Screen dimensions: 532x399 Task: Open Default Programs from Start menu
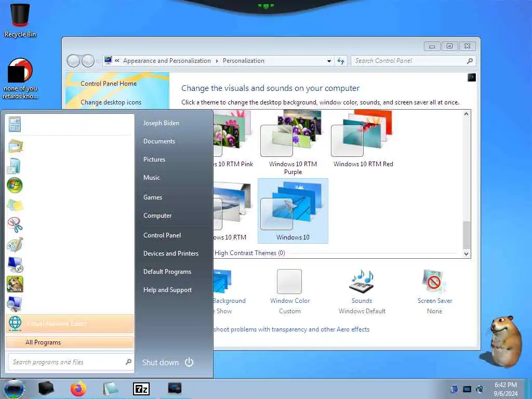pyautogui.click(x=167, y=272)
